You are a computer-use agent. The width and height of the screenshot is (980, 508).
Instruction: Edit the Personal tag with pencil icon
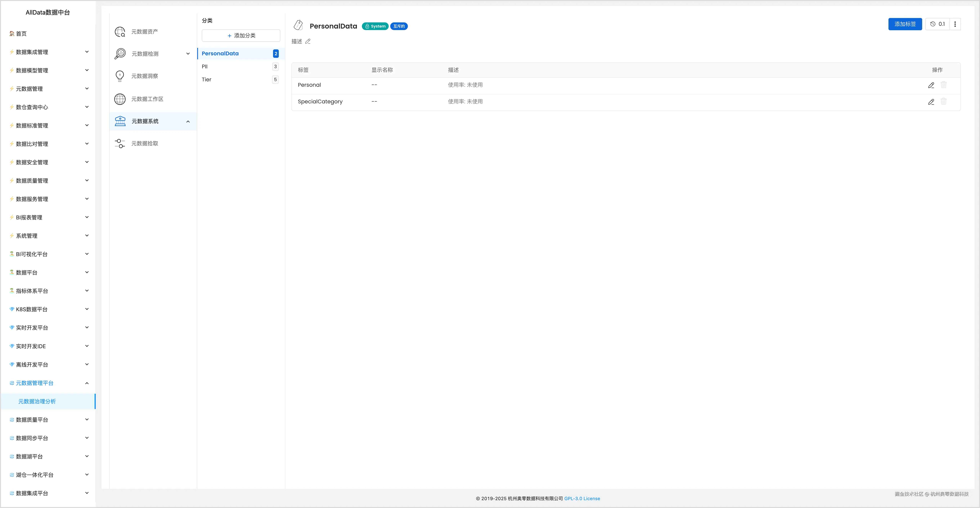click(x=931, y=85)
